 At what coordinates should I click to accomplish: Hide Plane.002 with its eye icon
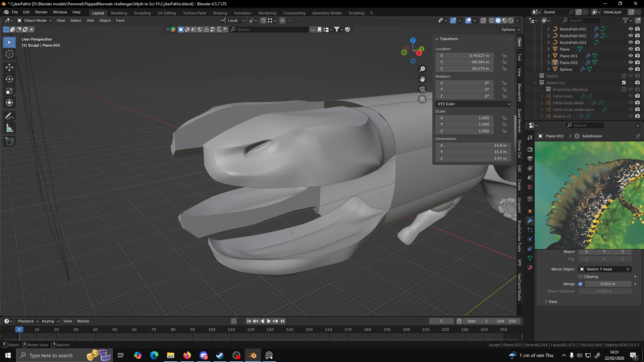point(631,62)
